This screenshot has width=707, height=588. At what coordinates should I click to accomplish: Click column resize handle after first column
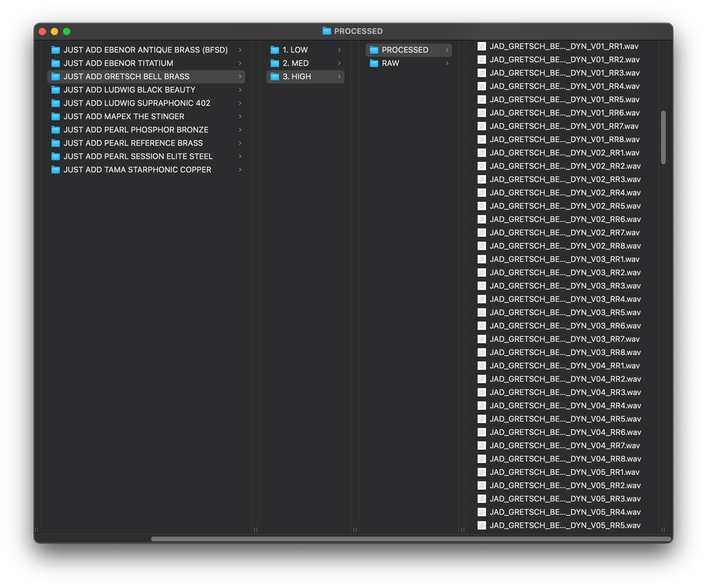[255, 529]
